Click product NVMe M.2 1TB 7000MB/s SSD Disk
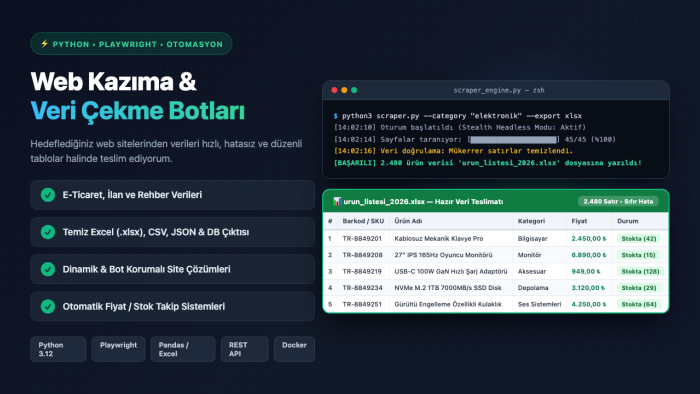 point(448,288)
